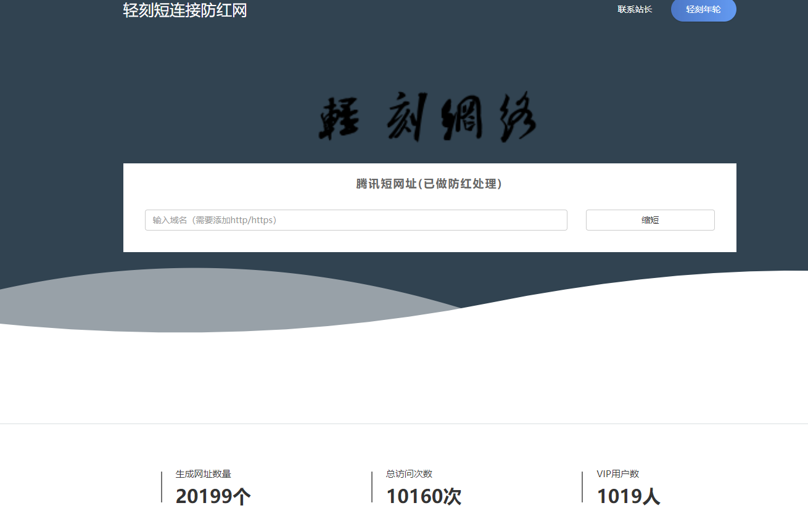Click the 1019人 counter number
This screenshot has width=808, height=532.
[x=629, y=496]
